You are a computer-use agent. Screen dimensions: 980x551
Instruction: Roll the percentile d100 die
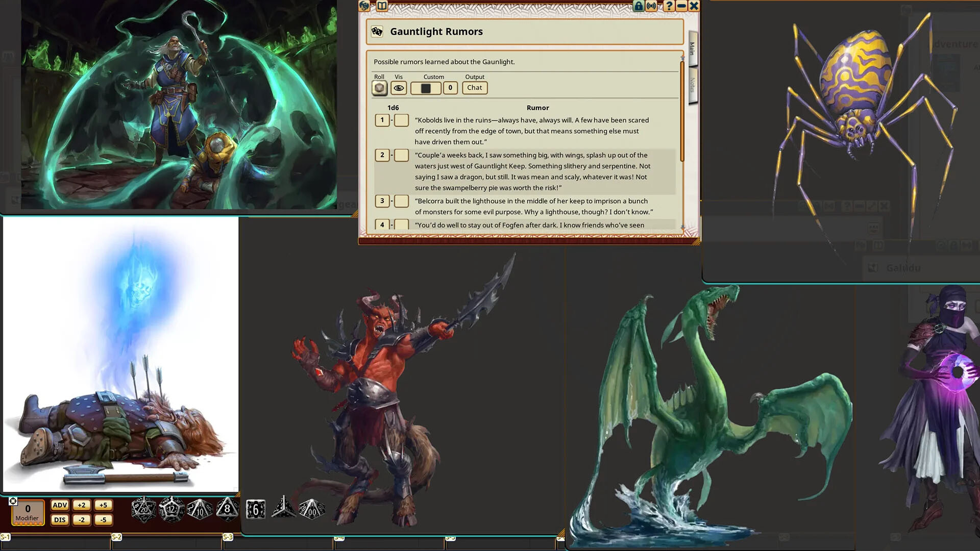point(312,508)
